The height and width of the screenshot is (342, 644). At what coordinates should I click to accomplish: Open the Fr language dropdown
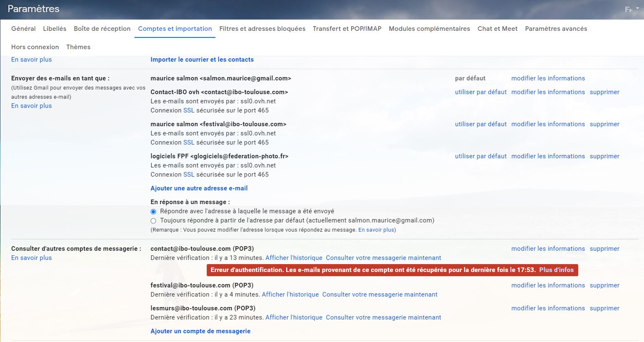pyautogui.click(x=632, y=9)
